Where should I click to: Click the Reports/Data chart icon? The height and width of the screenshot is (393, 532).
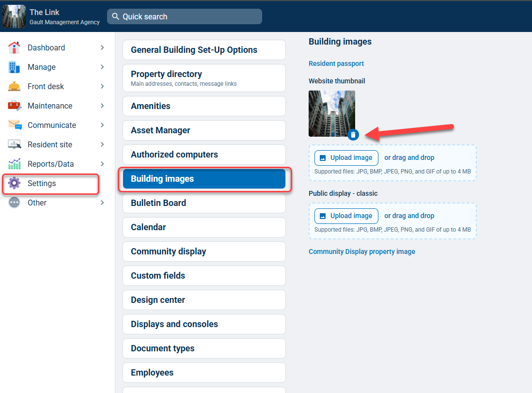point(14,164)
